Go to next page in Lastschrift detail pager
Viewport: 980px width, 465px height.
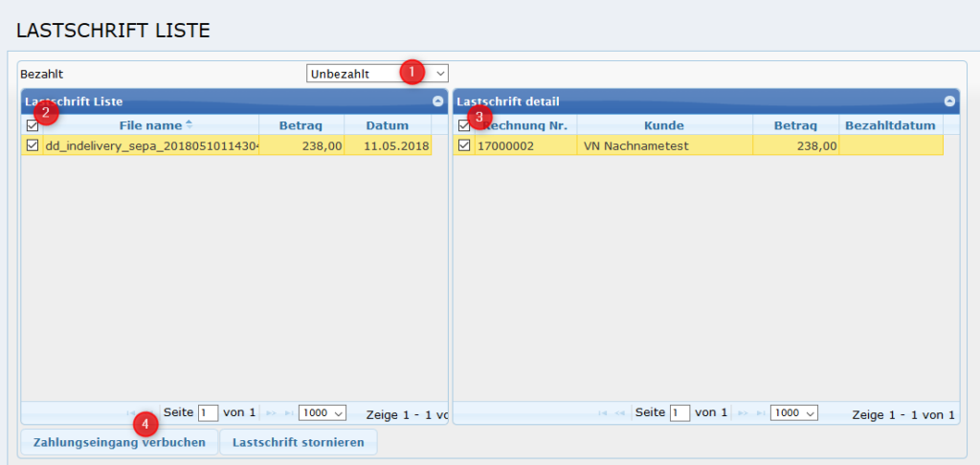point(743,413)
